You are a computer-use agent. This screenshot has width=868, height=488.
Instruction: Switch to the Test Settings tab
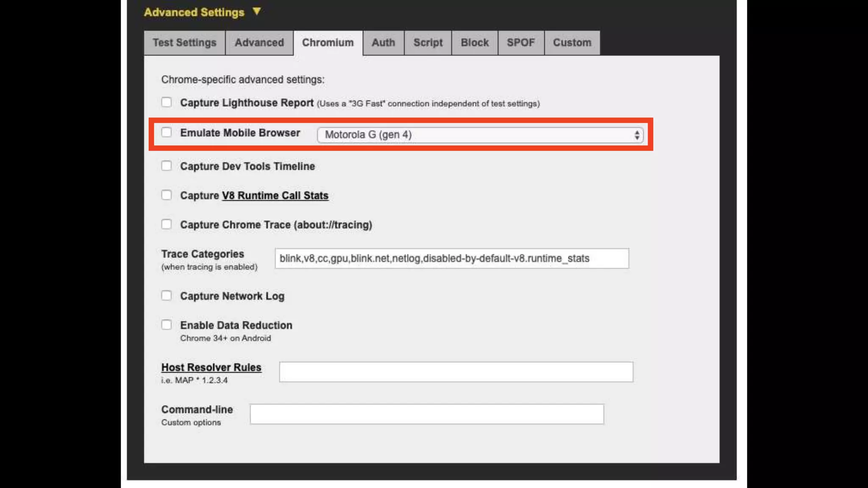coord(184,43)
